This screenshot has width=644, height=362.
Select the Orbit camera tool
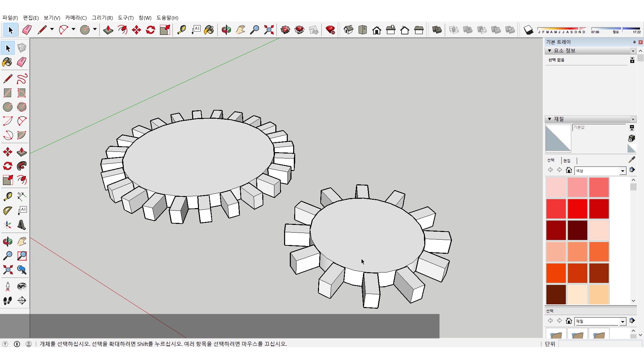pyautogui.click(x=226, y=30)
